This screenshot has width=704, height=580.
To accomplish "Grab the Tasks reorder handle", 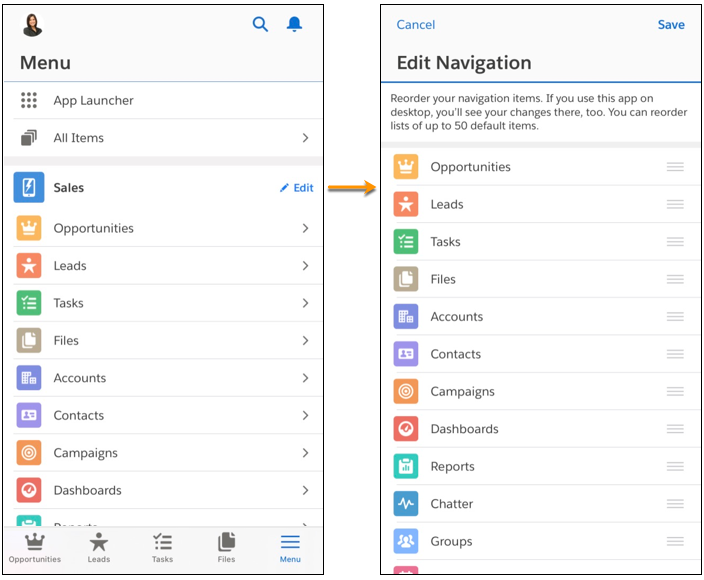I will (675, 242).
